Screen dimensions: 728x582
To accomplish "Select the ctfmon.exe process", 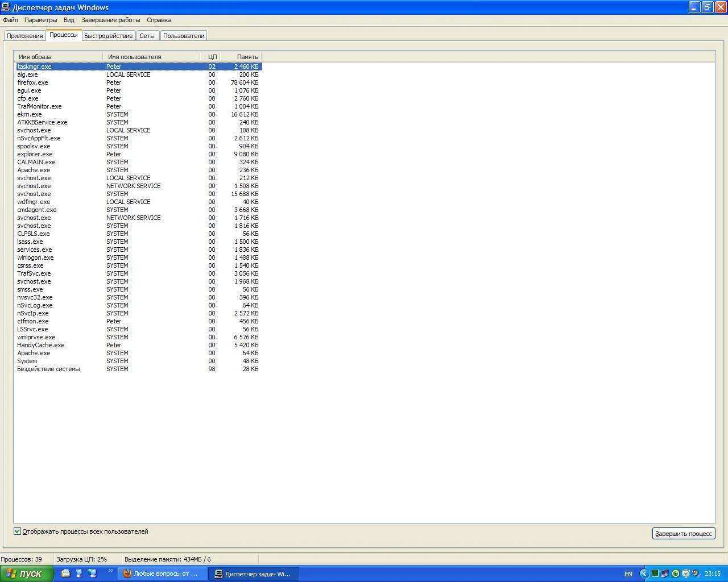I will coord(138,321).
